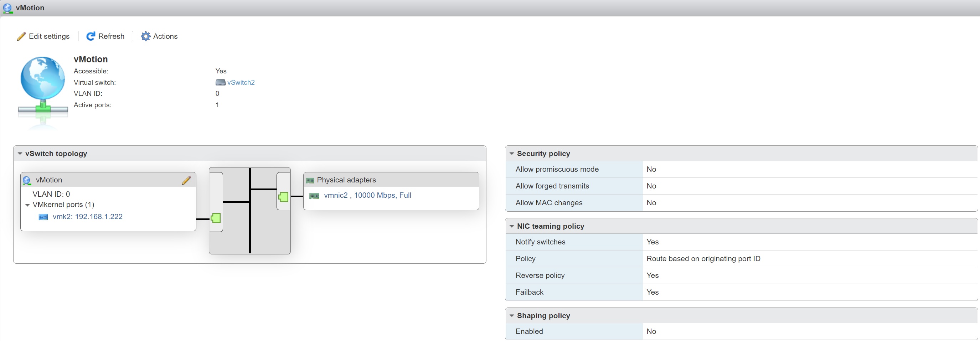Click the pencil icon in vMotion topology box
This screenshot has height=341, width=980.
pos(186,180)
